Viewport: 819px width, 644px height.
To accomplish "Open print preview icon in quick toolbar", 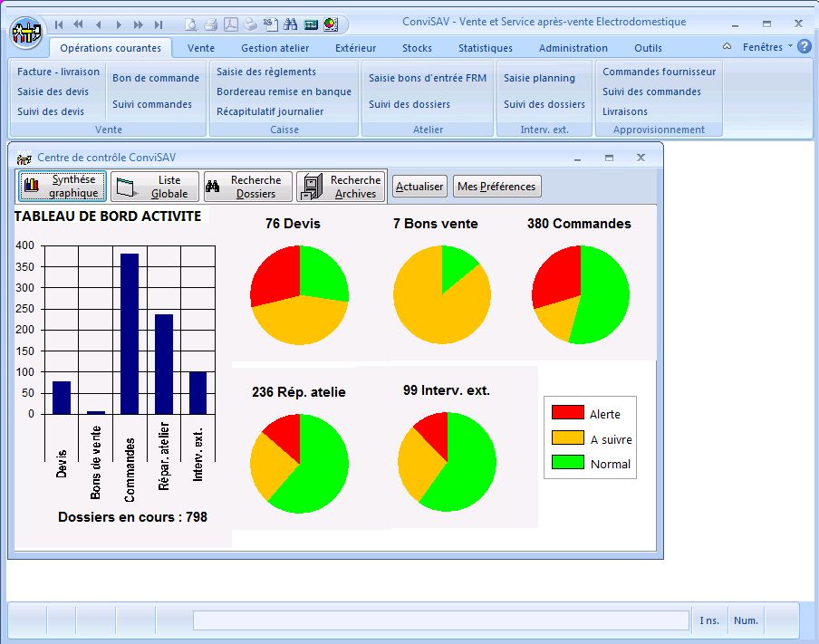I will click(191, 24).
